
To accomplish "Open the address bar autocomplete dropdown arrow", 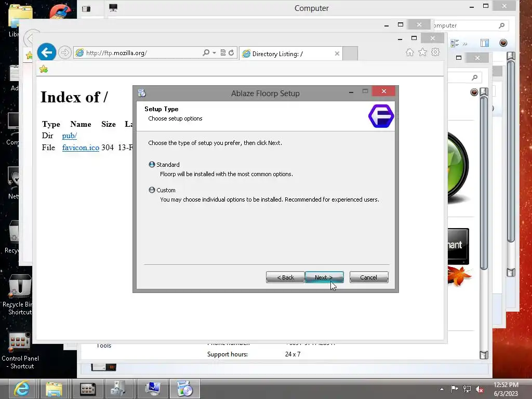I will tap(214, 53).
